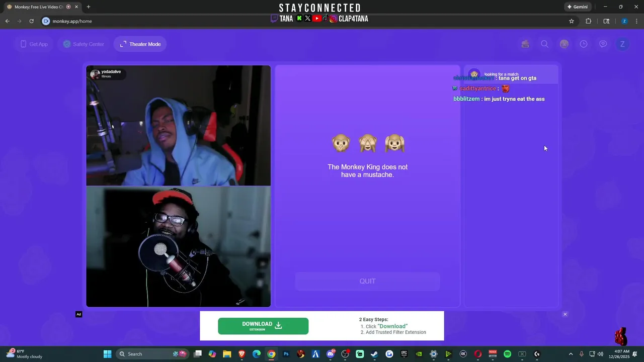
Task: Bookmark this page with the star
Action: [x=572, y=21]
